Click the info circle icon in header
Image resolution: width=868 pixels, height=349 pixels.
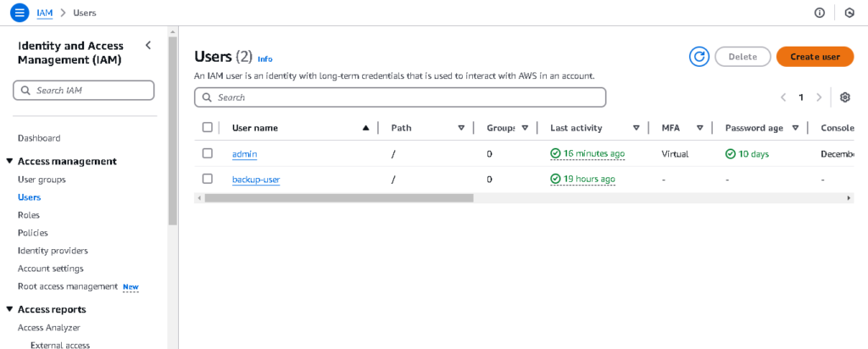tap(820, 13)
